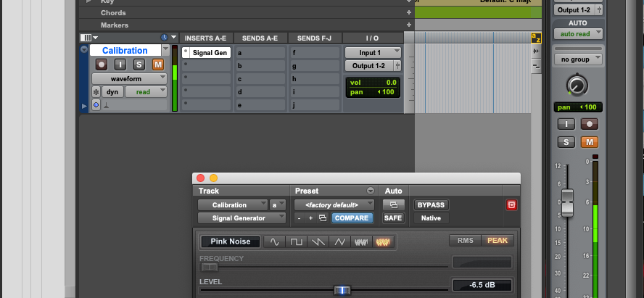This screenshot has height=298, width=644.
Task: Open the Signal Generator plug-in selector
Action: tap(241, 218)
